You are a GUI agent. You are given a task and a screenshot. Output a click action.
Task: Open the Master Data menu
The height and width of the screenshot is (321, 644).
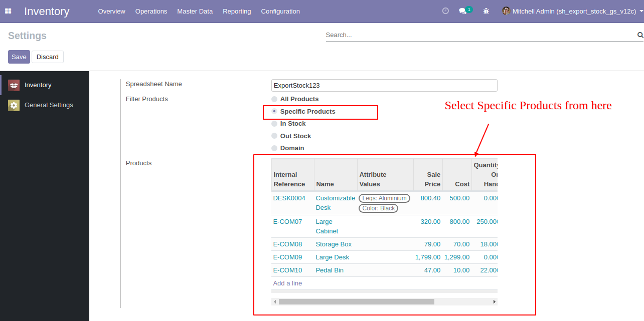pyautogui.click(x=195, y=11)
